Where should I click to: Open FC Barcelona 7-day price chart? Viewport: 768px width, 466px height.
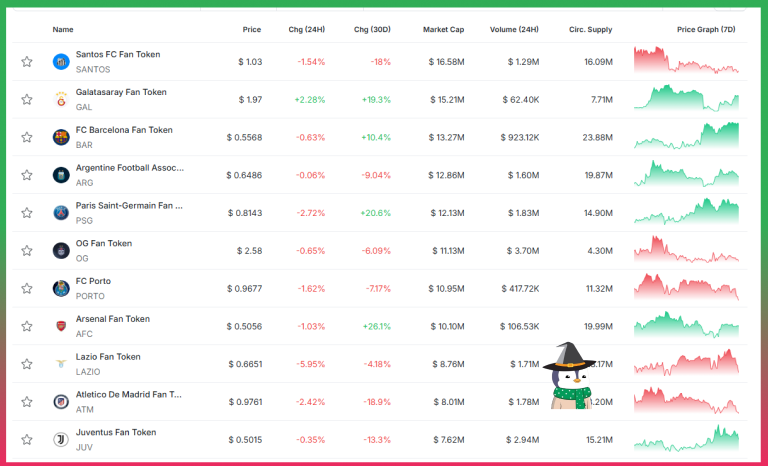[x=686, y=136]
